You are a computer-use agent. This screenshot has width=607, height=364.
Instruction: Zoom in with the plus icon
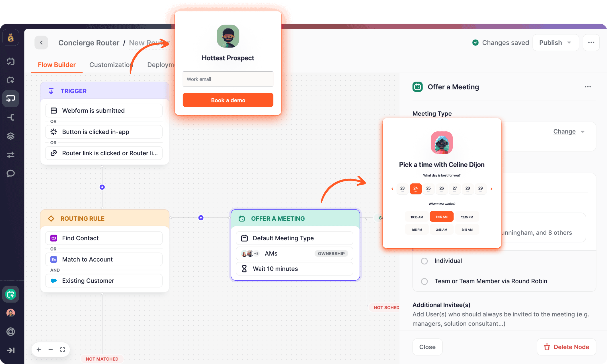(x=39, y=349)
